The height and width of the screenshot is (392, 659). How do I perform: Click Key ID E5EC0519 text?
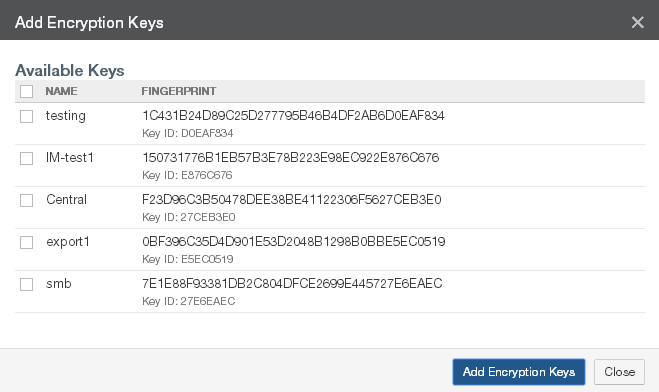187,259
